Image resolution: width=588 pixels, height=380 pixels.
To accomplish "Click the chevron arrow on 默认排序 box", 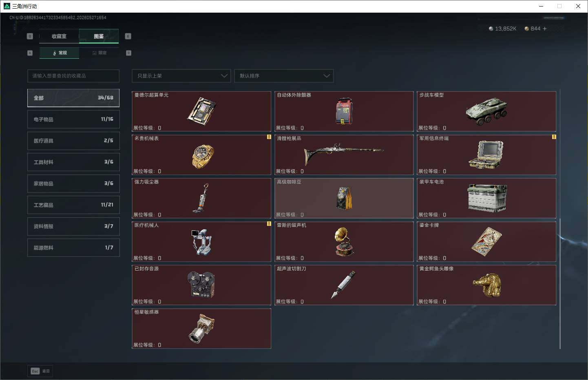I will pyautogui.click(x=326, y=76).
